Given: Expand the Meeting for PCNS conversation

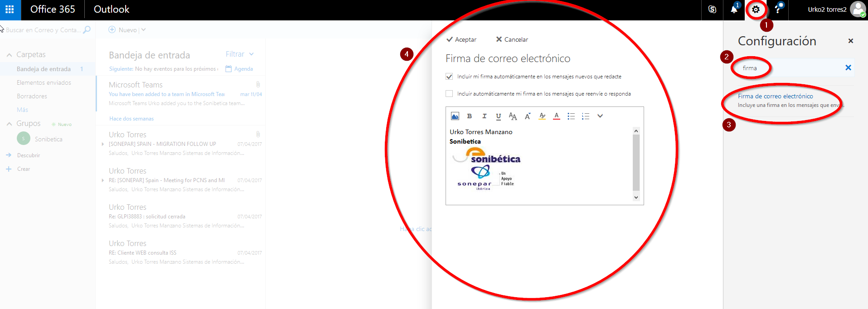Looking at the screenshot, I should 103,180.
